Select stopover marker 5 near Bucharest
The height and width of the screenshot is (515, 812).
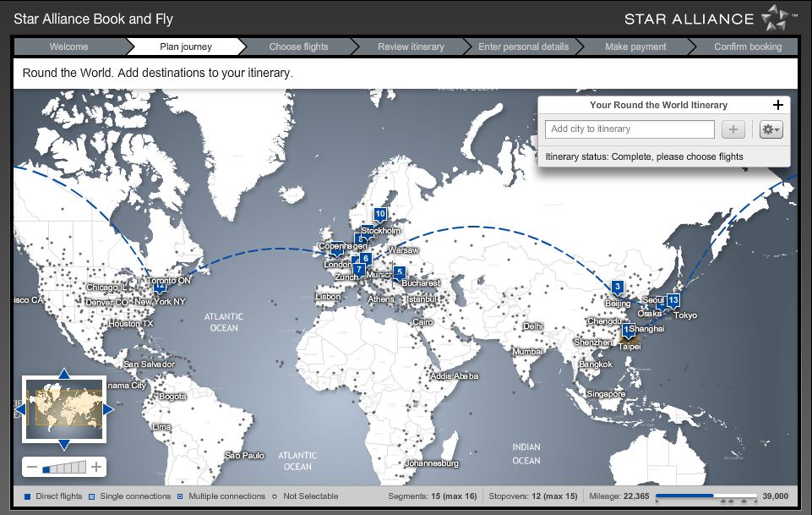point(400,272)
